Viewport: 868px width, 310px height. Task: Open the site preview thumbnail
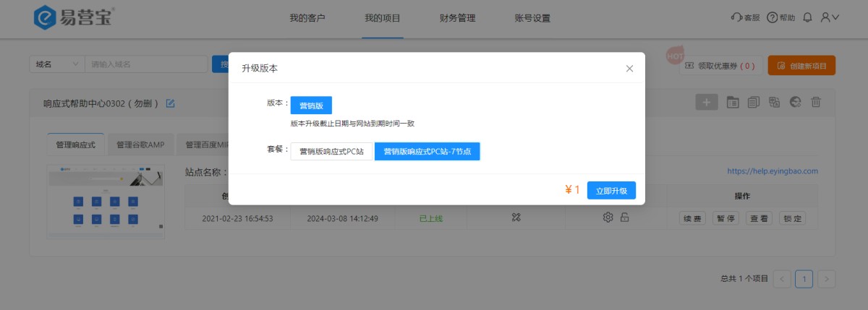point(106,201)
